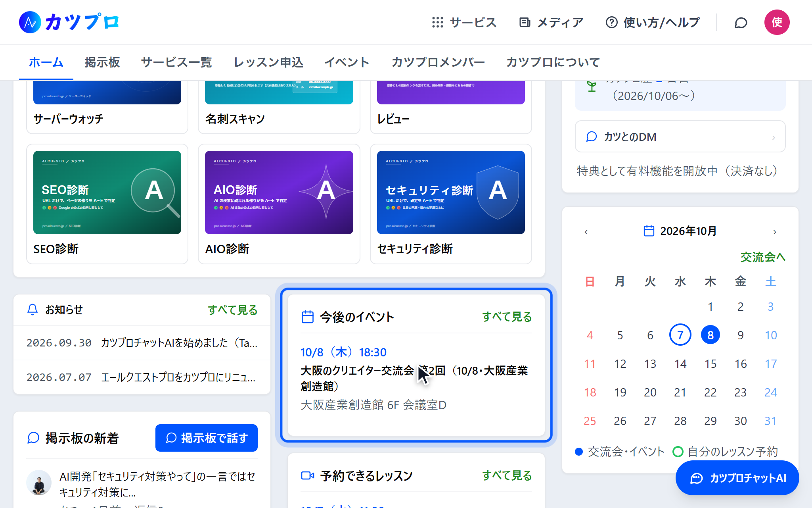This screenshot has height=508, width=812.
Task: Click すべて見る in 今後のイベント
Action: coord(507,317)
